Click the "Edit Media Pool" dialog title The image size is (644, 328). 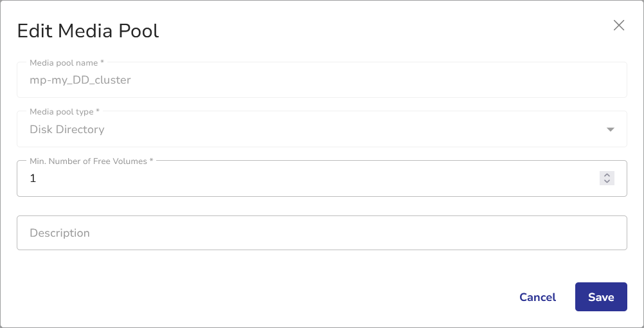88,31
